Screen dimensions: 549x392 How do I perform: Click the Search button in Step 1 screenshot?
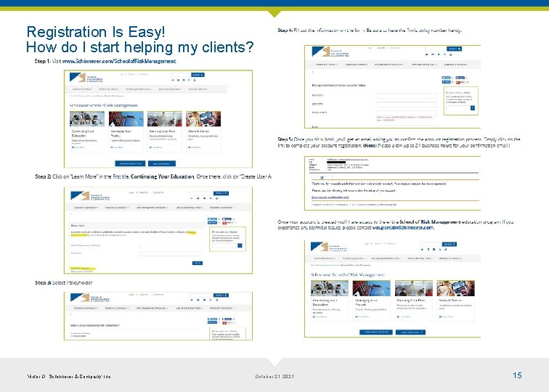click(x=198, y=75)
